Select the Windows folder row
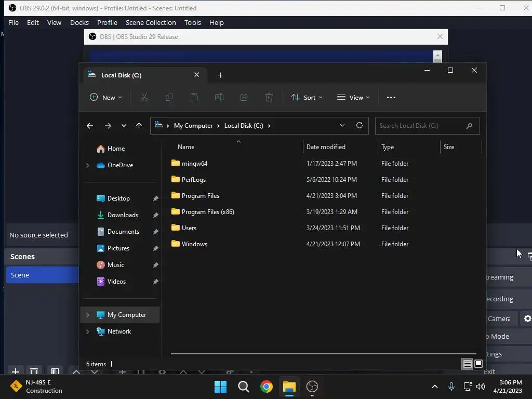This screenshot has height=399, width=532. click(x=324, y=244)
